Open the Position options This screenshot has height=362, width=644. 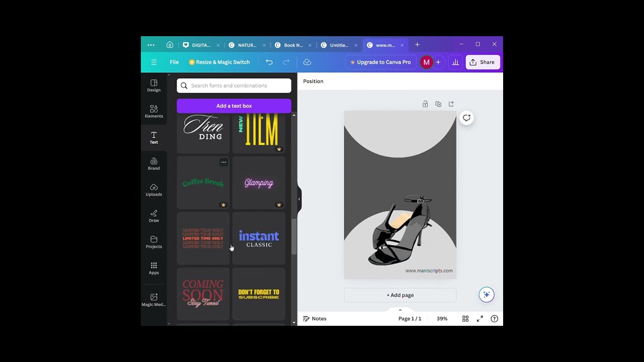pos(313,81)
